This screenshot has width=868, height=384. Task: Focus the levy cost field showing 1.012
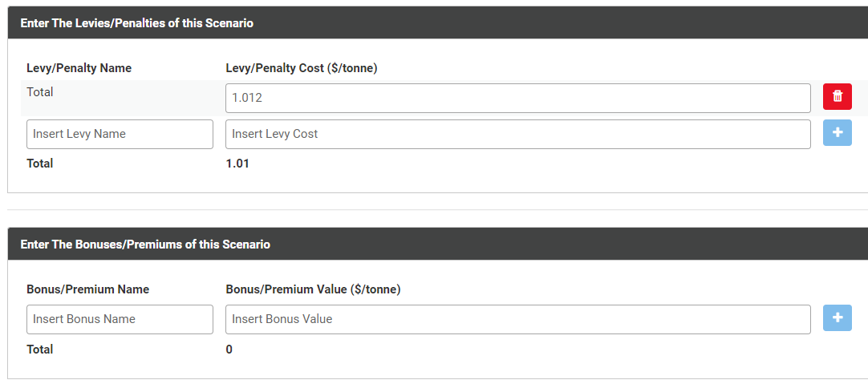pos(517,98)
